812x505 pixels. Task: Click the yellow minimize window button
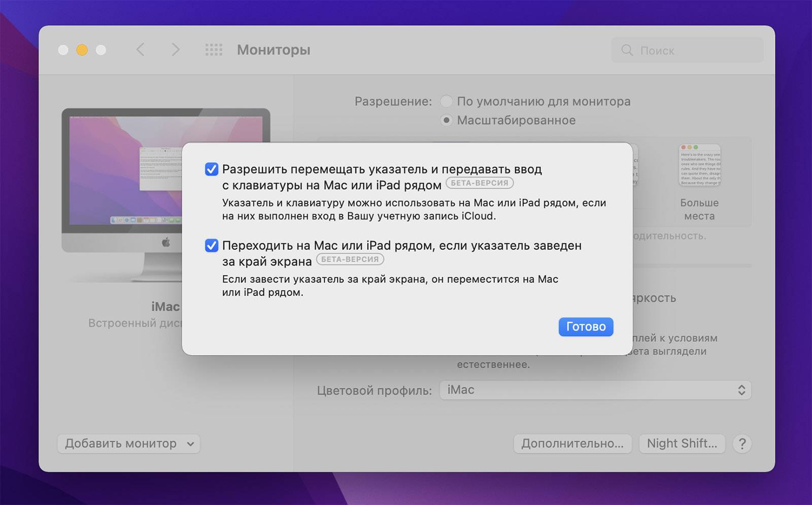click(x=82, y=50)
